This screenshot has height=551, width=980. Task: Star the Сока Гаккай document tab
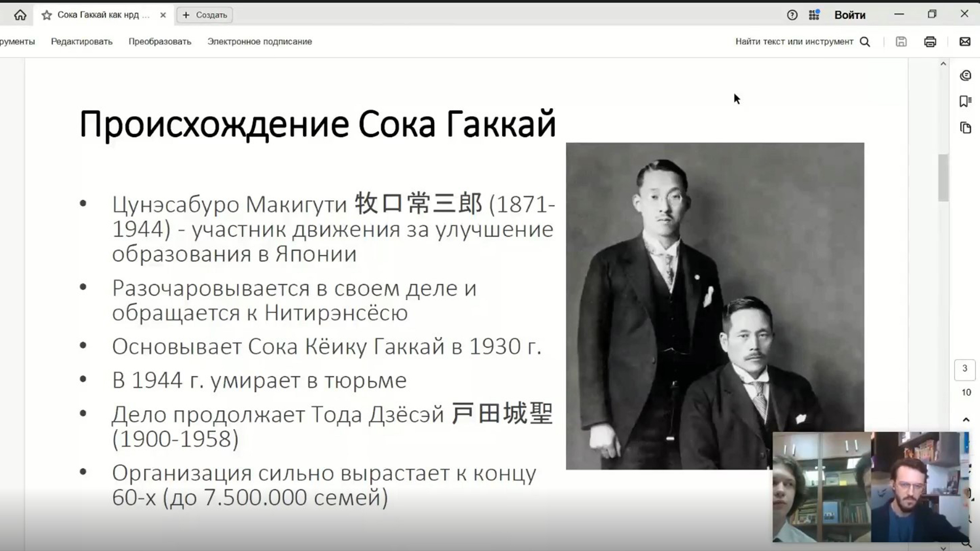click(x=46, y=15)
